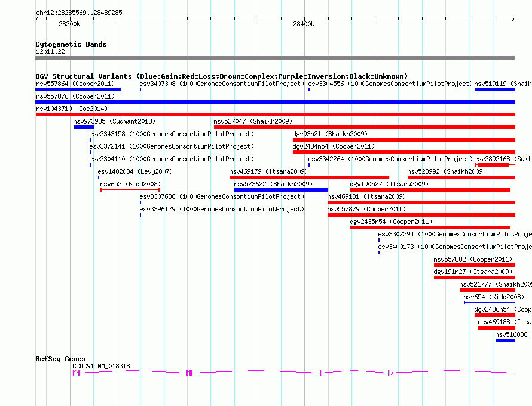Select the esv3307294 variant label

(455, 234)
